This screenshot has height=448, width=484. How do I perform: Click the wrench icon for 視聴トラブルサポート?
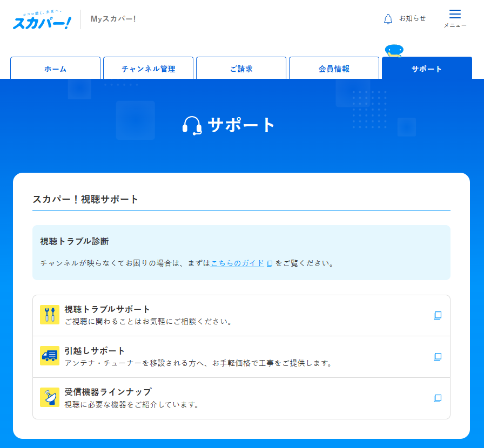(50, 315)
